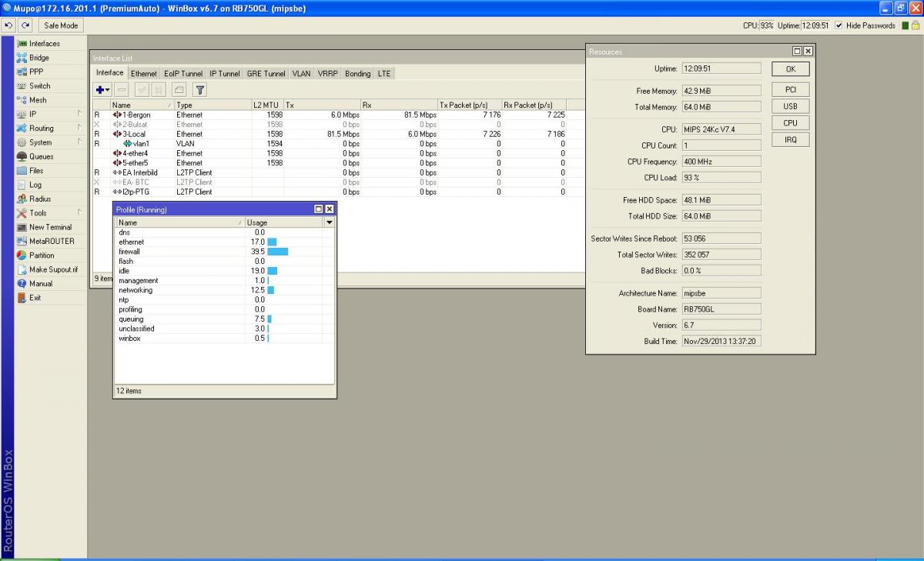Click the undo arrow in the top toolbar
The image size is (924, 561).
tap(9, 25)
